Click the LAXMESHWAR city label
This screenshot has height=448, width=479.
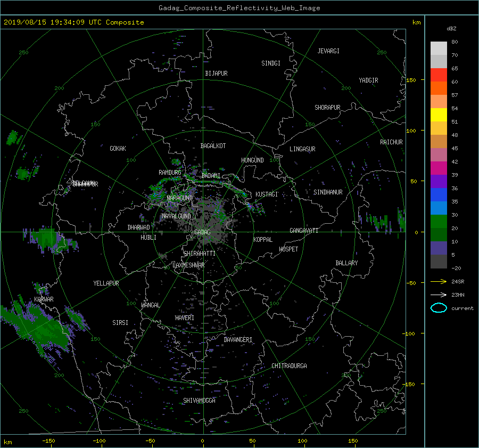pyautogui.click(x=188, y=265)
